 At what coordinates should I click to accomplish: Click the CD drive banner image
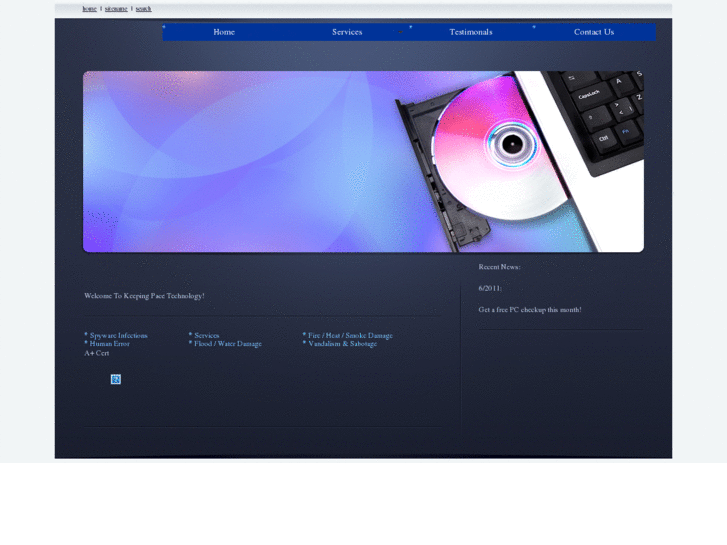click(363, 161)
